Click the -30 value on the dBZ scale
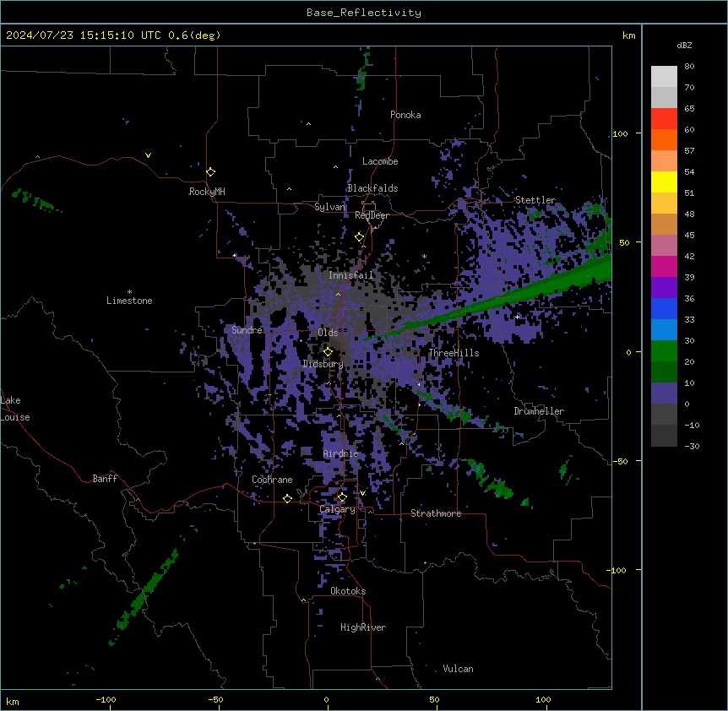This screenshot has width=728, height=711. [x=692, y=446]
